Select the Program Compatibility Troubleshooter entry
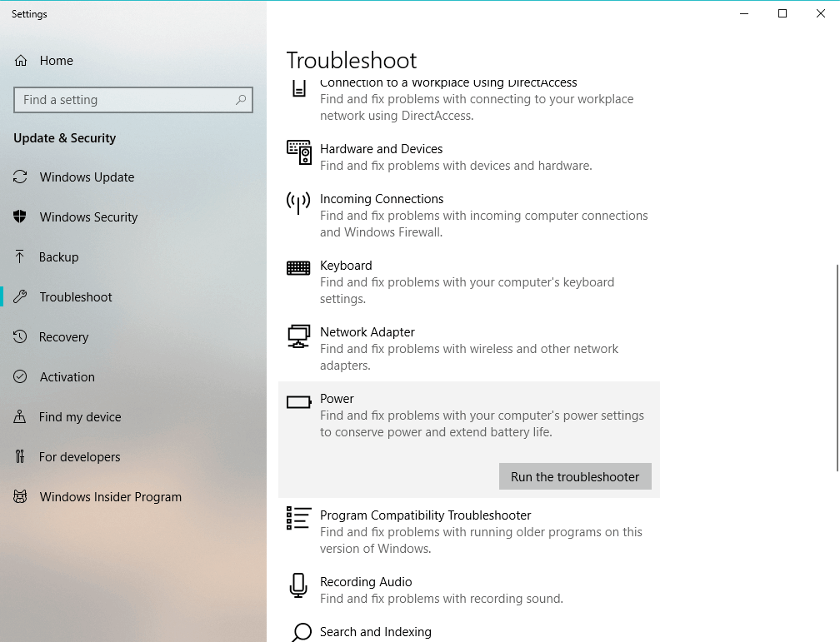Viewport: 840px width, 642px height. (468, 532)
